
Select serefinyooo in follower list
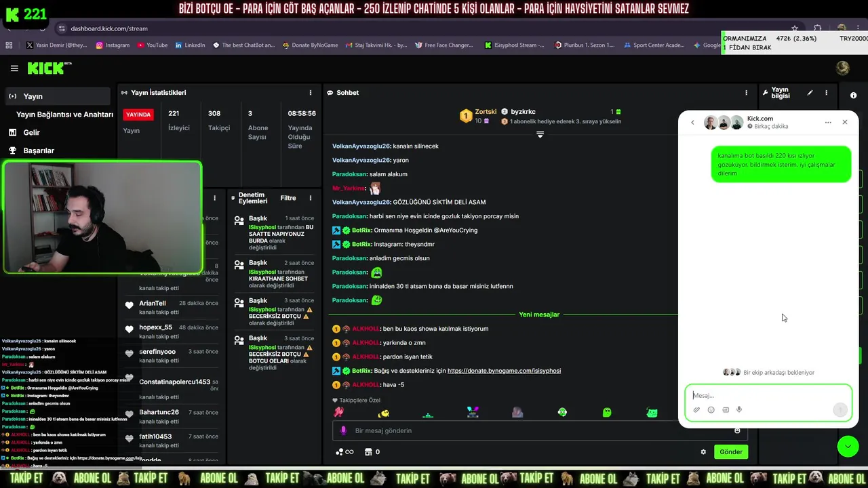click(x=157, y=352)
